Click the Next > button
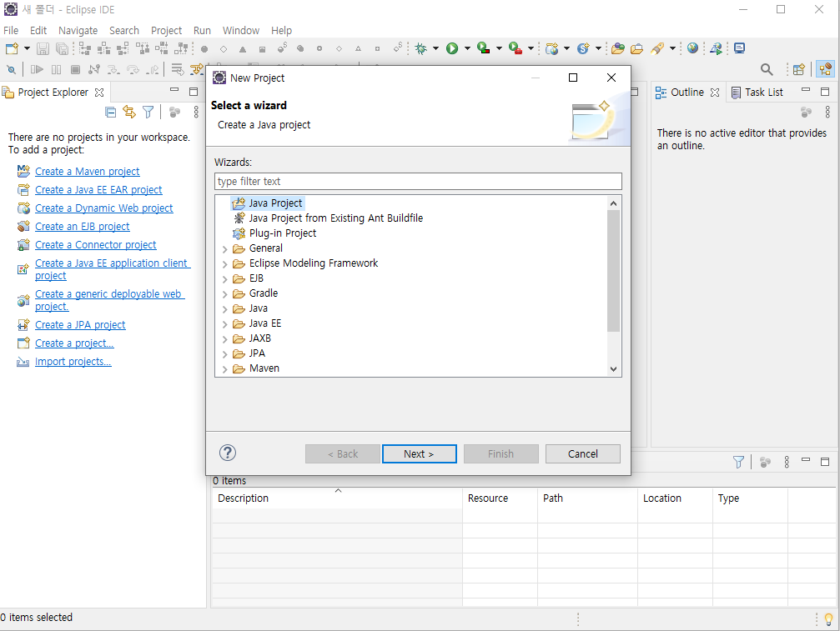840x631 pixels. click(419, 453)
